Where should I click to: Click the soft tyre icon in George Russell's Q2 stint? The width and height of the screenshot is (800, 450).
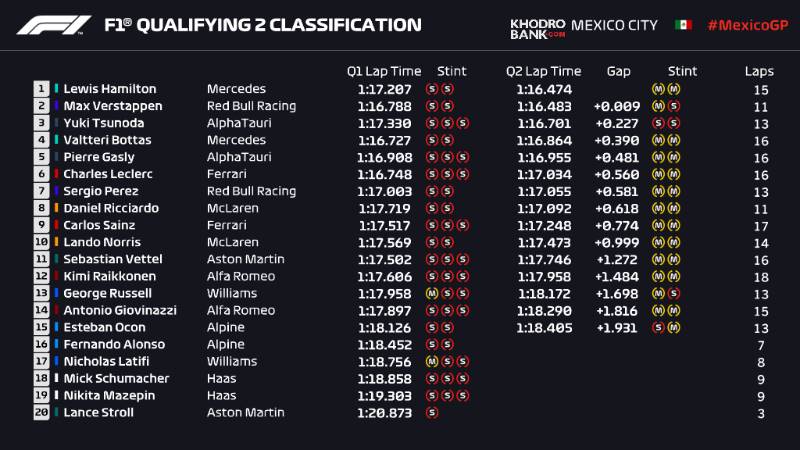pyautogui.click(x=674, y=294)
